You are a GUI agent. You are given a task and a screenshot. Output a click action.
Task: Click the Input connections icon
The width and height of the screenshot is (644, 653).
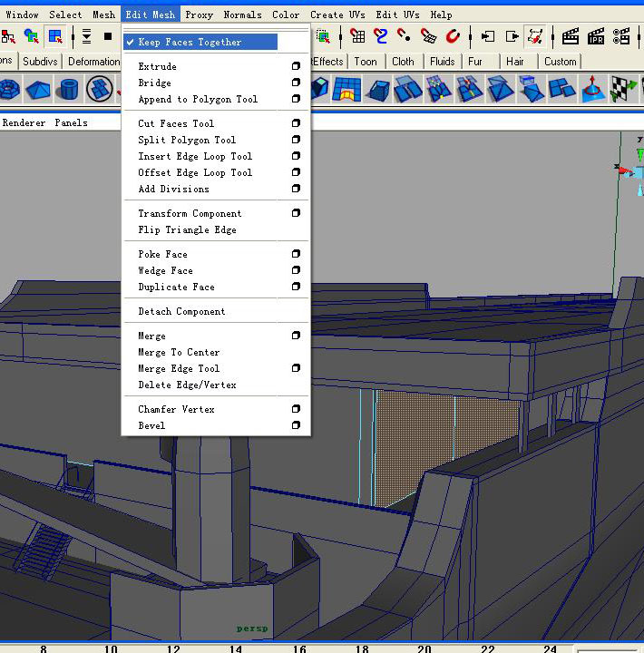[x=488, y=36]
